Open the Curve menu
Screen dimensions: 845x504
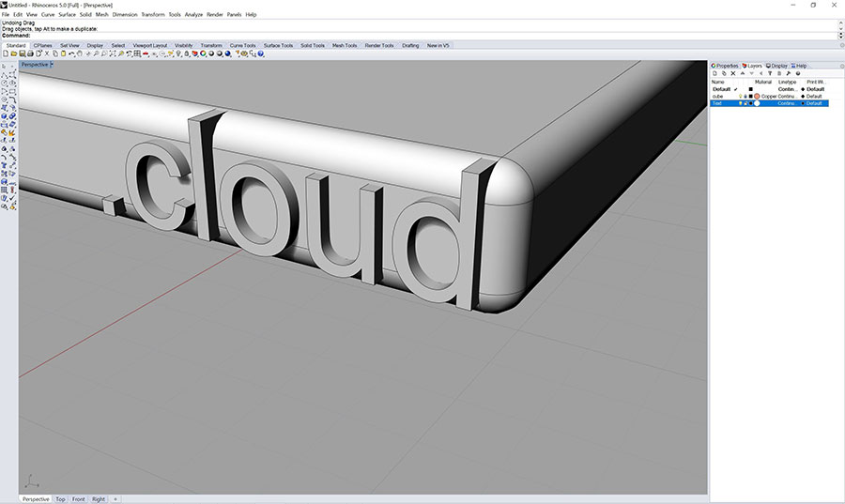coord(48,14)
